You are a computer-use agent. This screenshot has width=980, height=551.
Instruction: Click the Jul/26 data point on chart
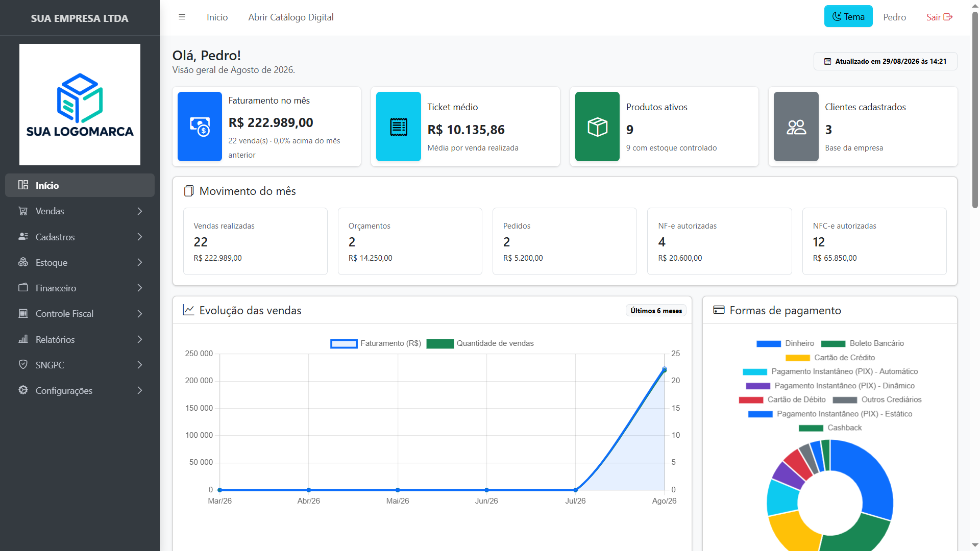click(575, 490)
